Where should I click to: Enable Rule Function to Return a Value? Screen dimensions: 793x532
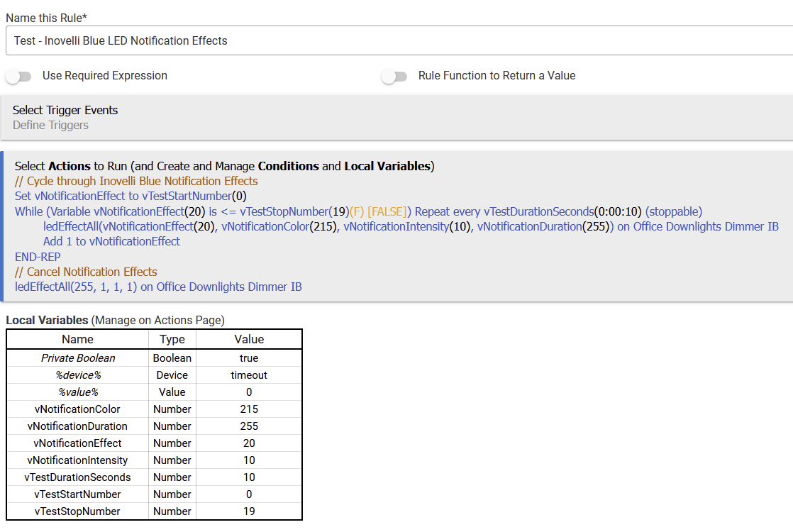point(394,77)
